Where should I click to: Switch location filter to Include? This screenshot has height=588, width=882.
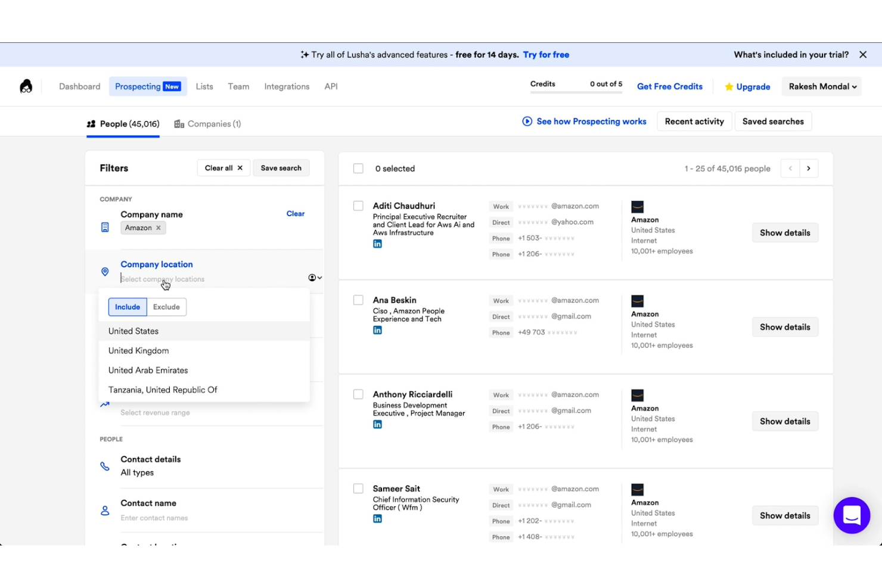point(128,307)
